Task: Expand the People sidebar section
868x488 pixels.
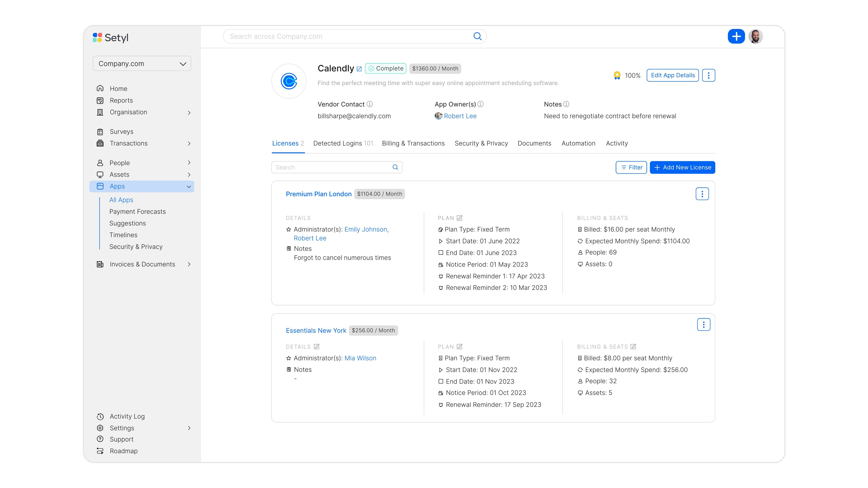Action: pyautogui.click(x=189, y=163)
